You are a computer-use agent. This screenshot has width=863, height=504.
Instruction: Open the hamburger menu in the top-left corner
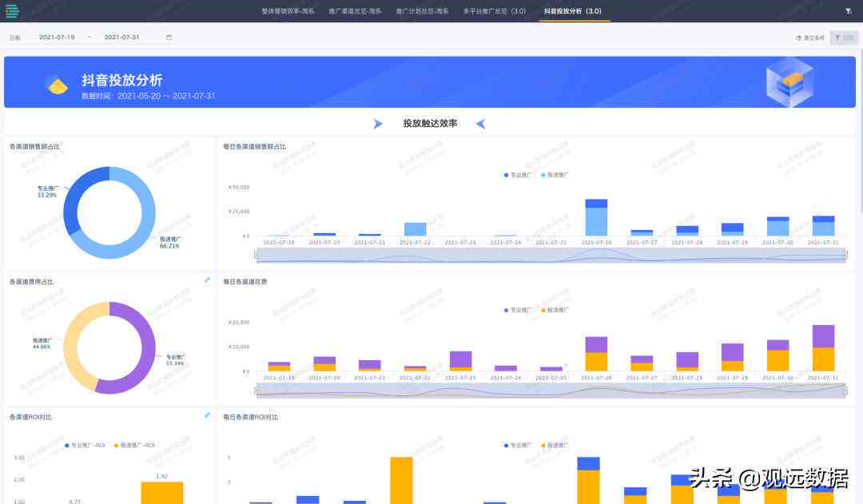(11, 11)
